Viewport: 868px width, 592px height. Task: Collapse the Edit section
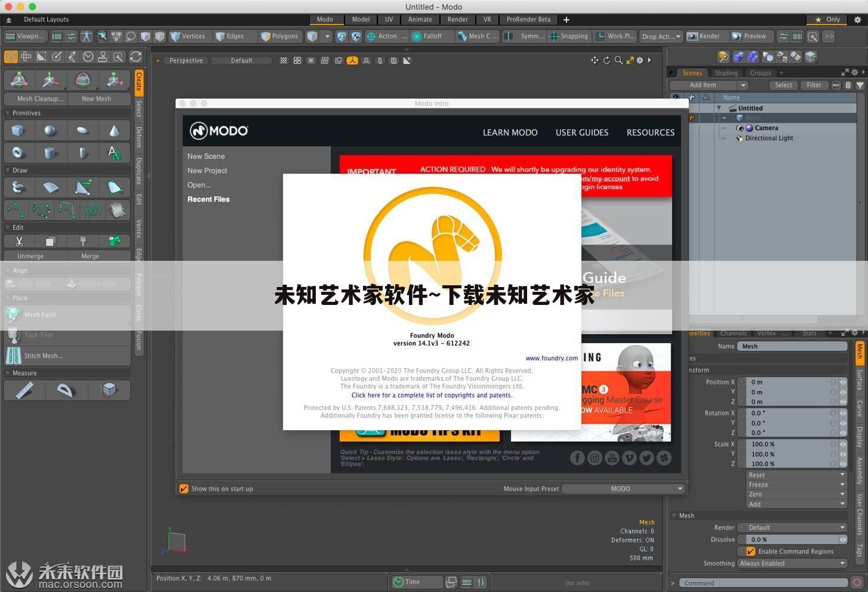coord(8,228)
